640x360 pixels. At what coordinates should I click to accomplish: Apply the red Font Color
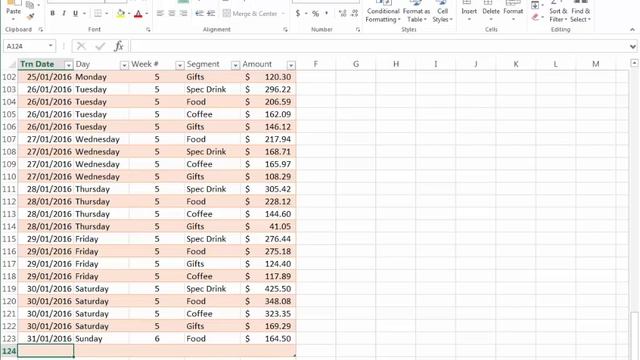(x=138, y=14)
